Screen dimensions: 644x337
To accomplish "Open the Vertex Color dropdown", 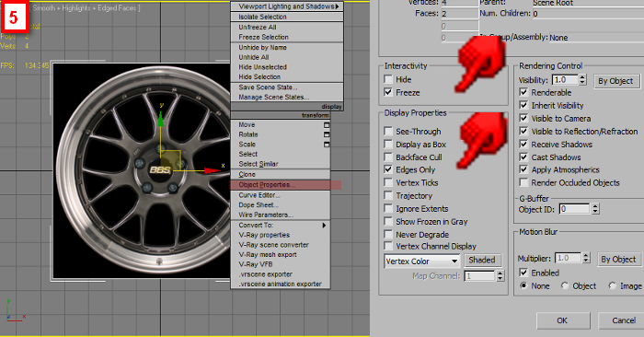I will click(421, 261).
